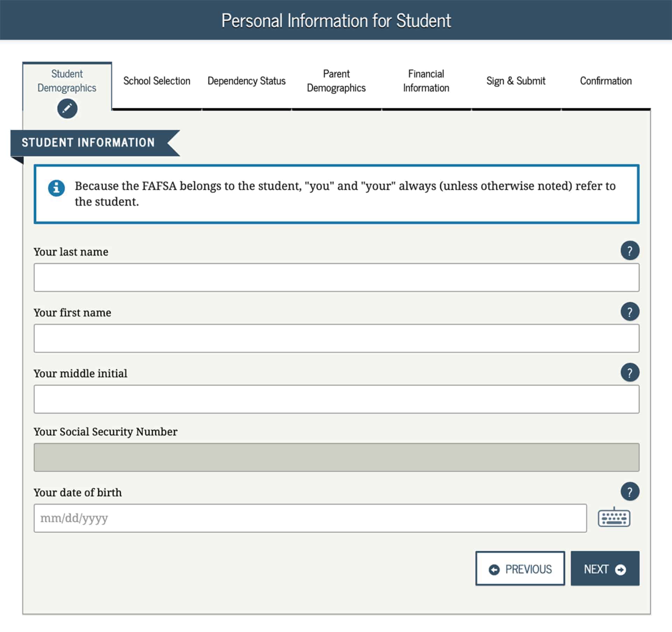Open the Sign & Submit tab
The image size is (672, 632).
click(516, 81)
